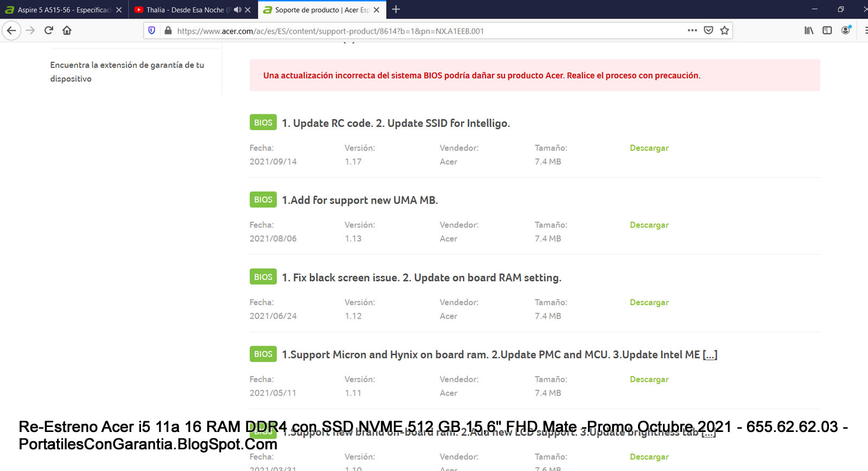Expand truncated Micron and Hynix description
The image size is (868, 471).
(x=710, y=355)
